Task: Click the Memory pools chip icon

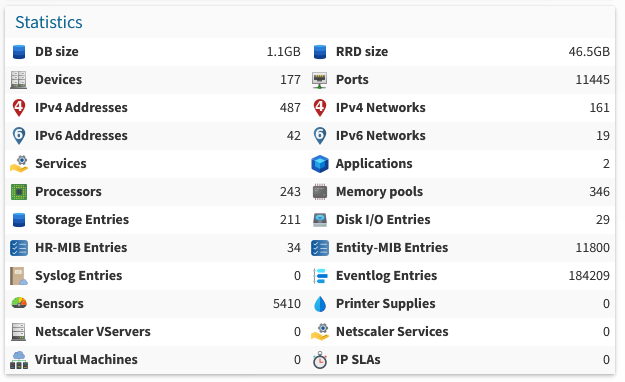Action: click(x=320, y=192)
